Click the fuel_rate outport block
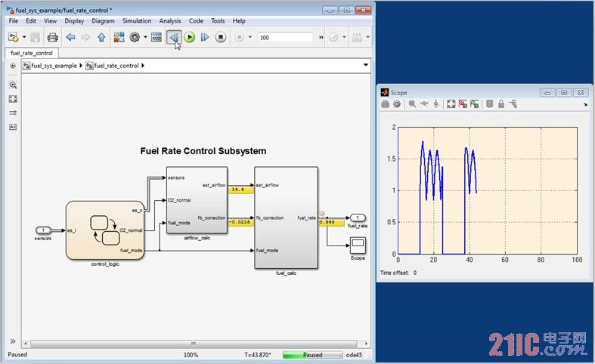Screen dimensions: 595x364 pyautogui.click(x=358, y=217)
